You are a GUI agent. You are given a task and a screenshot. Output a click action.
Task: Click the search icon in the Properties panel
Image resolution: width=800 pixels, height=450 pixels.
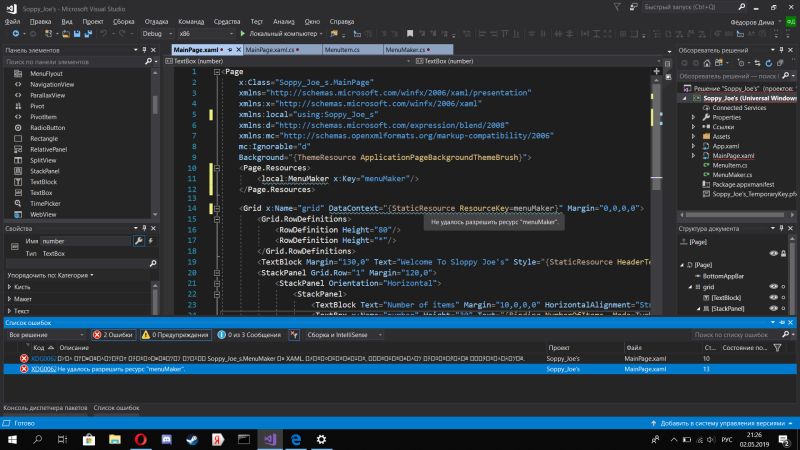[153, 263]
